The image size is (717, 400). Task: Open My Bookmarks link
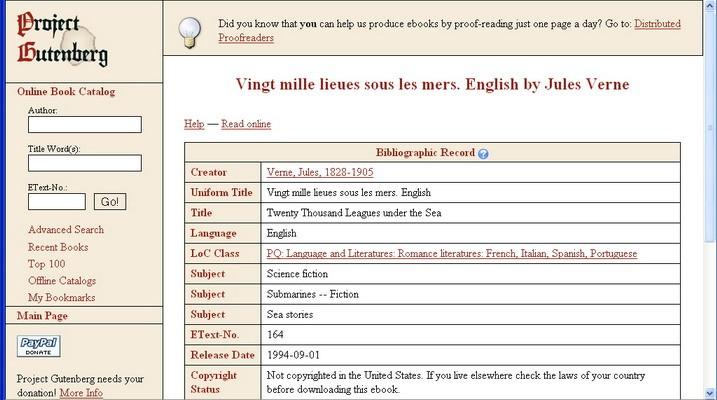tap(62, 298)
